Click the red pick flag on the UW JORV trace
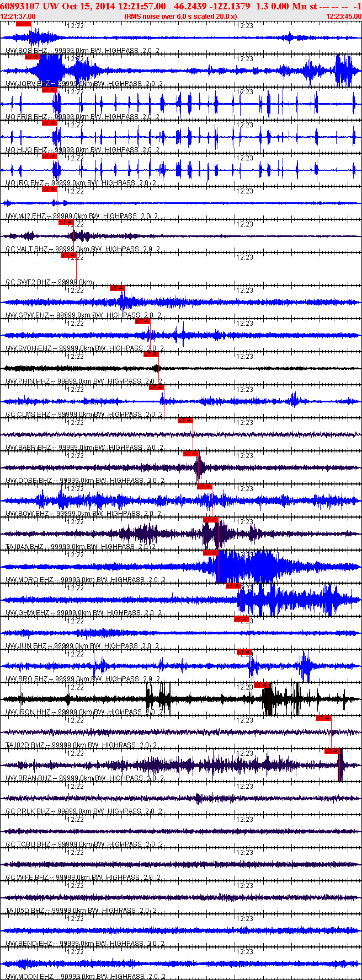 [x=33, y=57]
